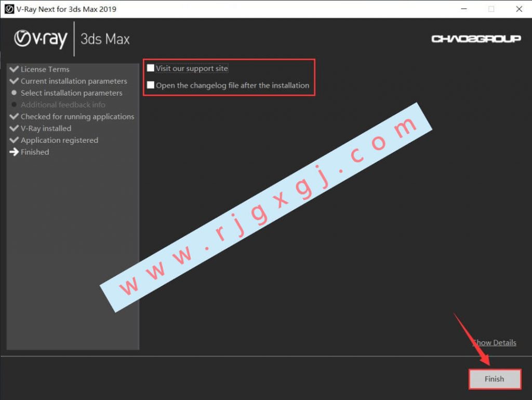Click checkmark beside Current installation parameters

(14, 81)
